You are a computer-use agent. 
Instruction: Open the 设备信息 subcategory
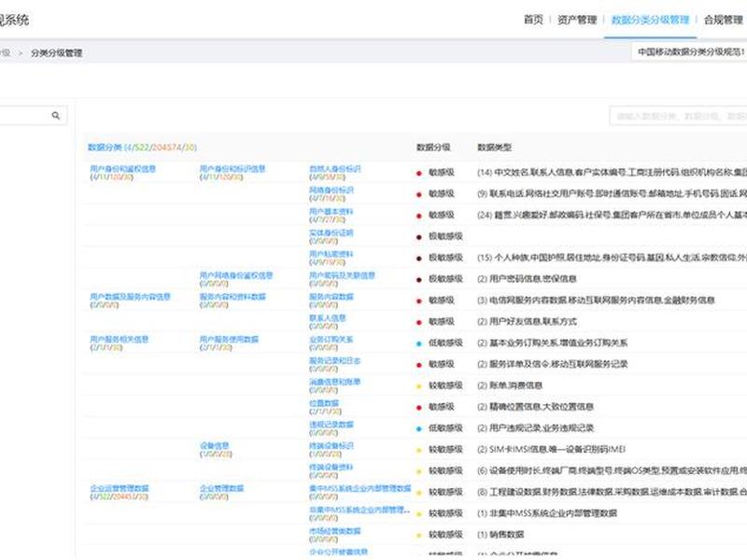tap(214, 446)
